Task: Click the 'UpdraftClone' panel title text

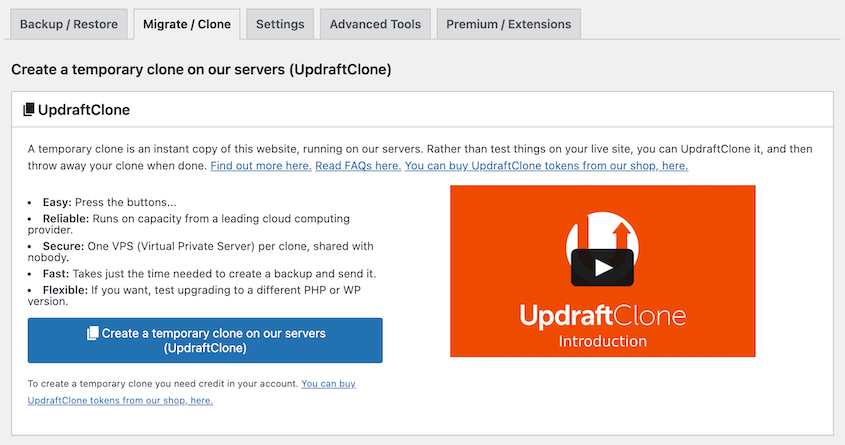Action: (84, 109)
